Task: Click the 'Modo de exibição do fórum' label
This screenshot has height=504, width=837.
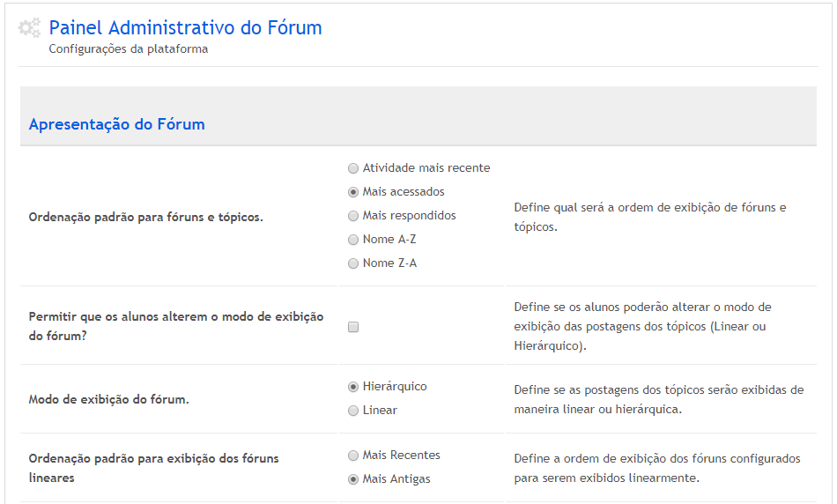Action: click(x=109, y=399)
